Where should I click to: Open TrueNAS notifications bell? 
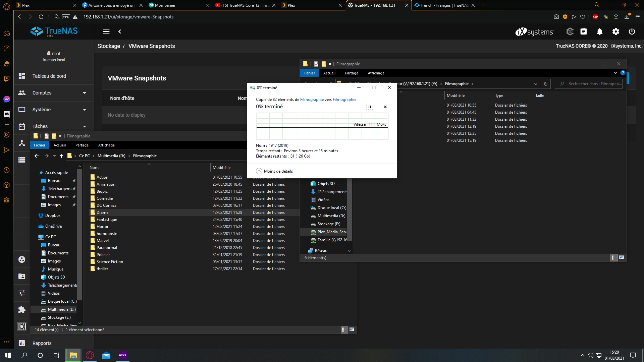600,32
